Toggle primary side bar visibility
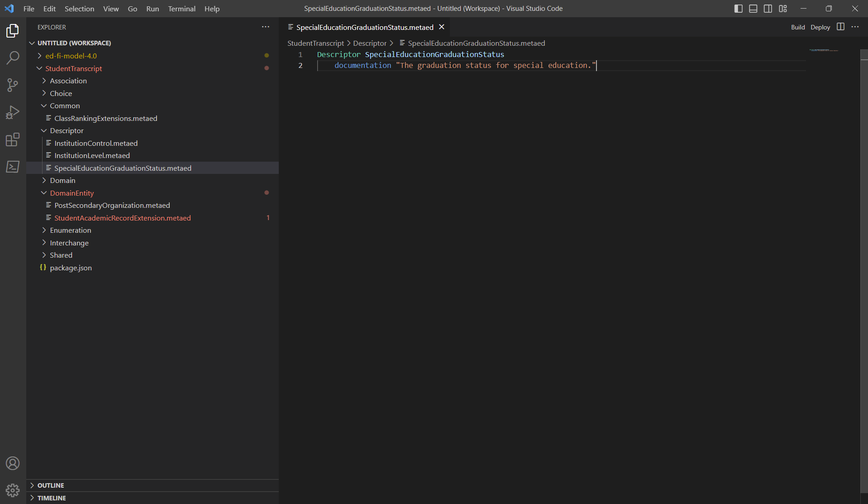The image size is (868, 504). tap(738, 9)
